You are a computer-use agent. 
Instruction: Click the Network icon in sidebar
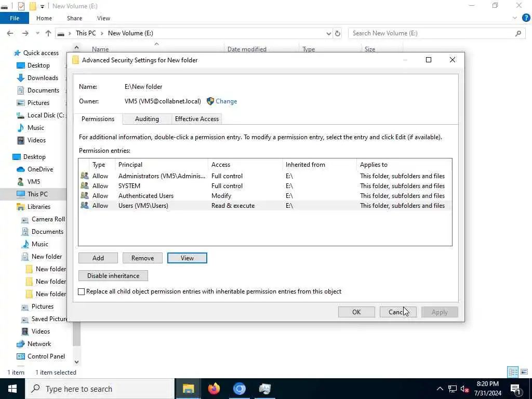pos(21,344)
